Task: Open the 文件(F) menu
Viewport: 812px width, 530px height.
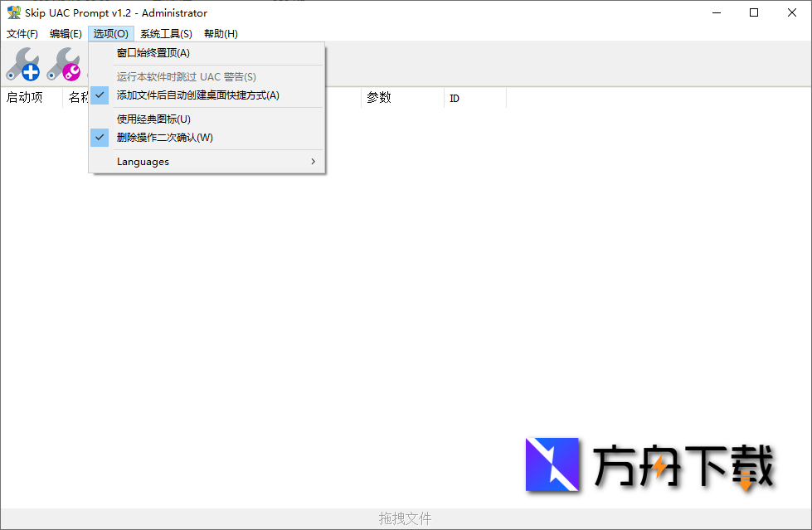Action: tap(22, 33)
